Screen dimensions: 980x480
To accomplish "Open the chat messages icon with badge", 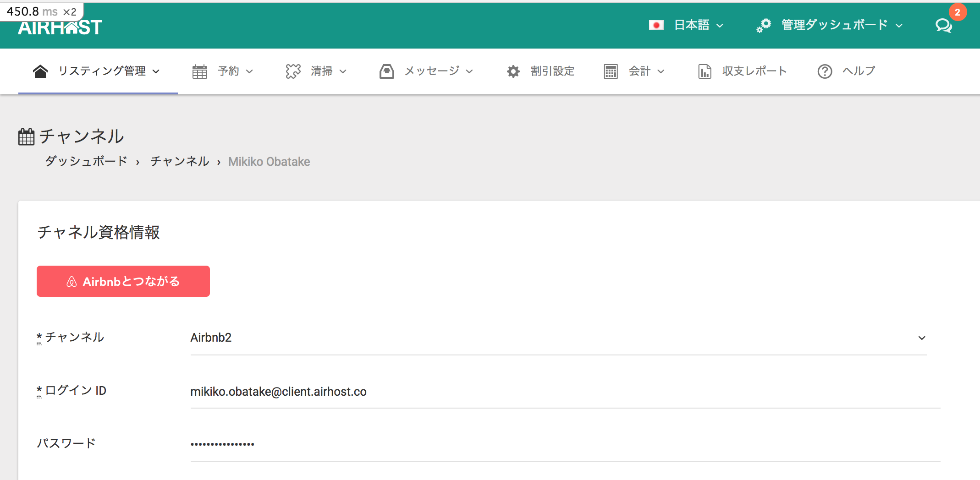I will 944,25.
